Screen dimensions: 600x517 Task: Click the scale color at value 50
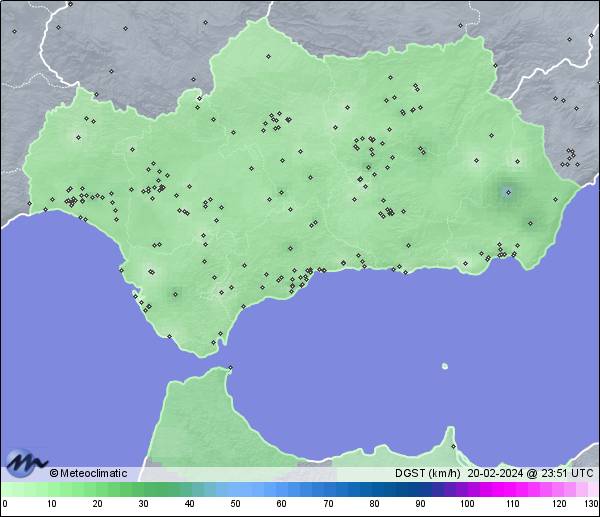click(x=235, y=489)
